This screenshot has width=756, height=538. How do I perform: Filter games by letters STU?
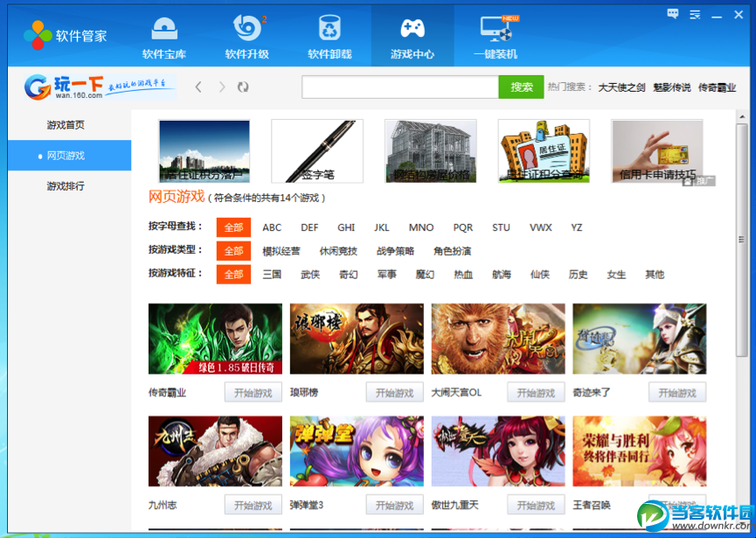501,227
